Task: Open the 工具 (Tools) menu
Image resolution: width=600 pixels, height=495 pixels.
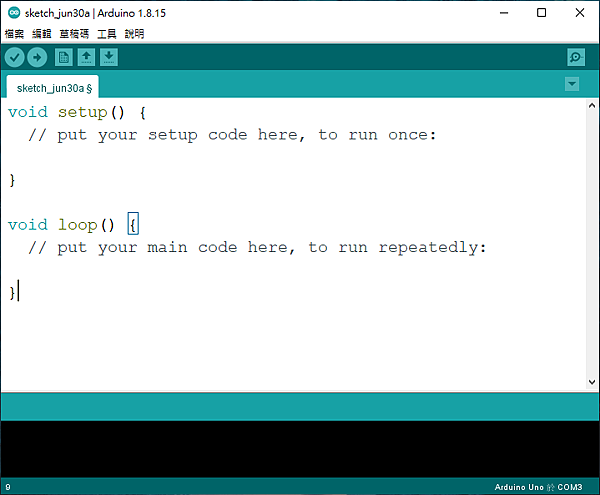Action: (107, 34)
